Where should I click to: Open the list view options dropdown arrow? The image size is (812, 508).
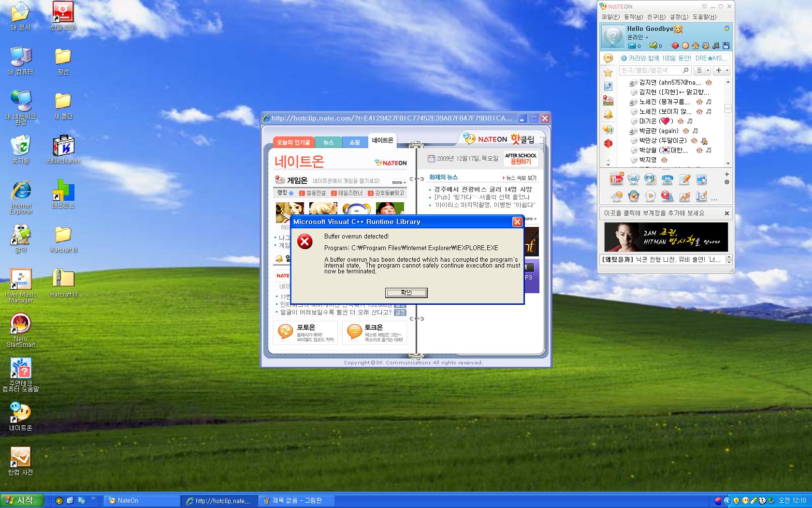pos(708,71)
